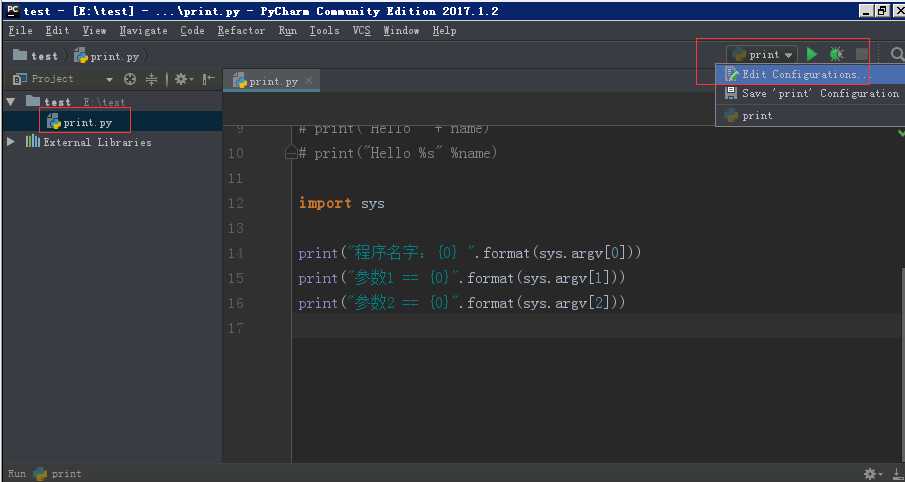The width and height of the screenshot is (905, 482).
Task: Choose Edit Configurations from dropdown
Action: coord(810,74)
